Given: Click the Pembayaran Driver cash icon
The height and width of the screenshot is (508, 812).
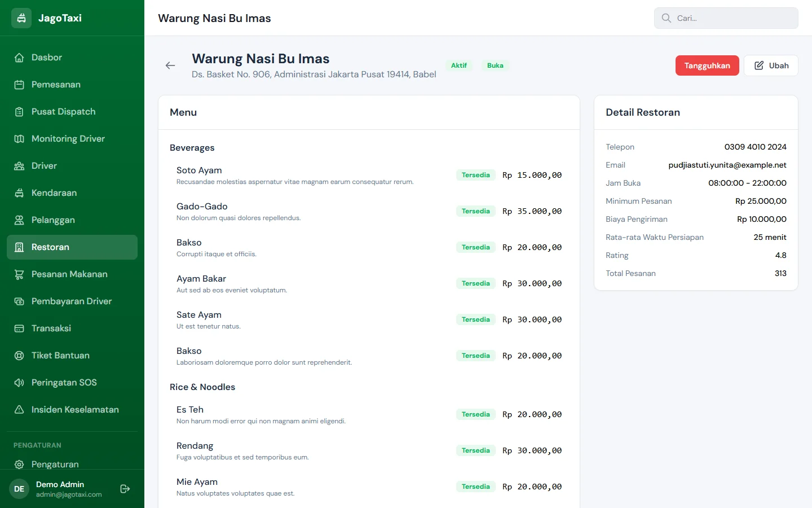Looking at the screenshot, I should pyautogui.click(x=19, y=301).
